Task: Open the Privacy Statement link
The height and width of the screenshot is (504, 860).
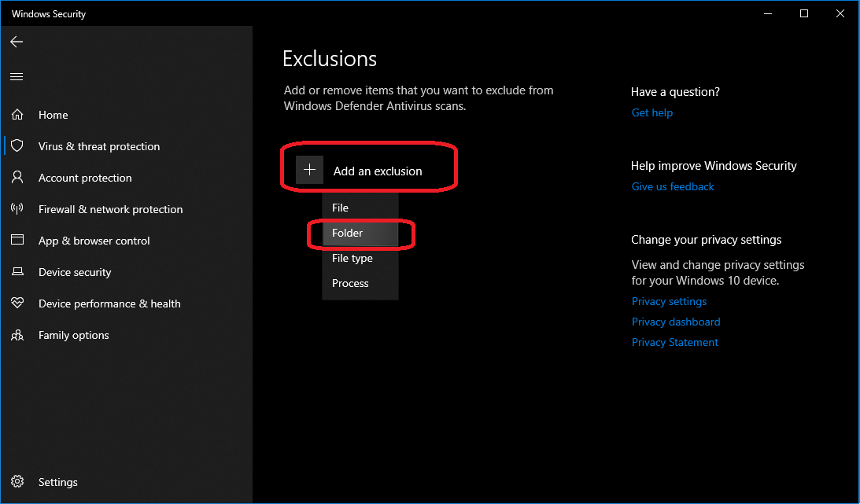Action: coord(675,342)
